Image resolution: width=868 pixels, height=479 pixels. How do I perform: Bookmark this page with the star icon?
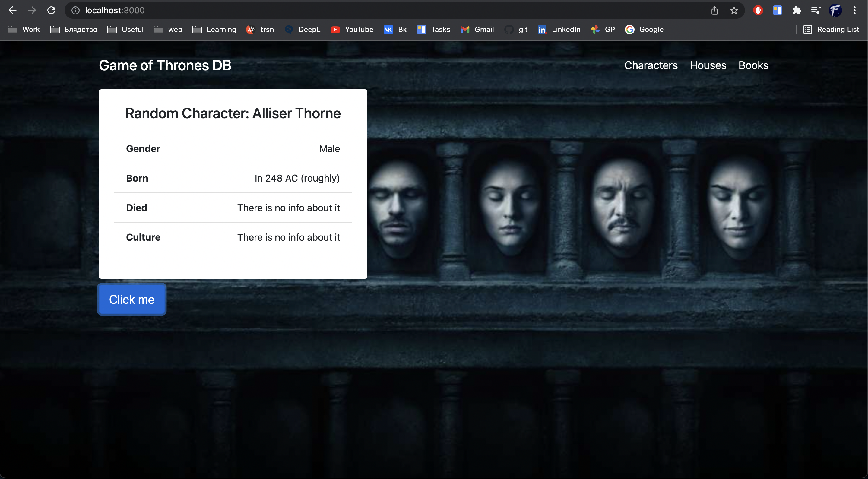pos(734,11)
